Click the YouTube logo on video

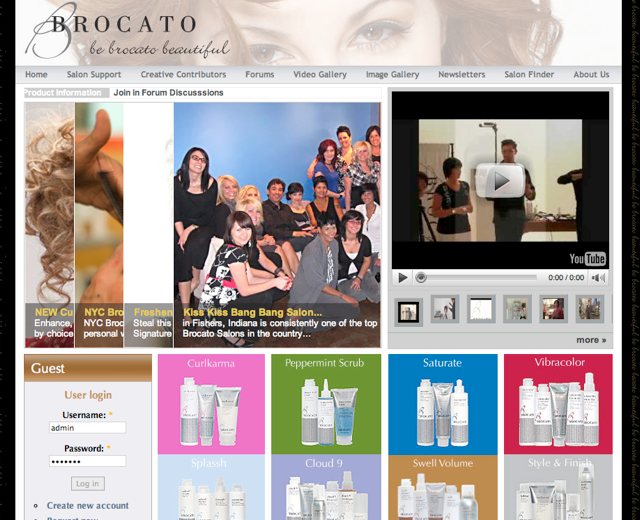587,259
